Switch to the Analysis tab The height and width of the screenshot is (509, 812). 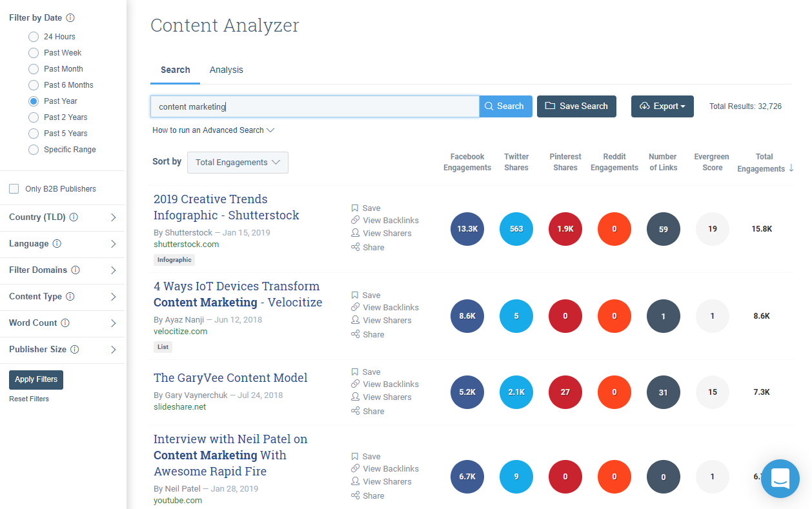pos(226,70)
